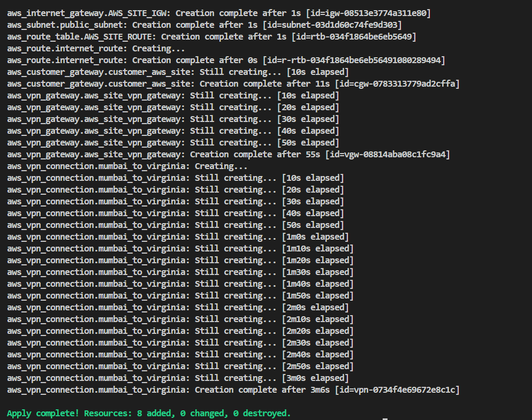Viewport: 532px width, 420px height.
Task: Click mumbai_to_virginia line showing 2m10s elapsed
Action: pyautogui.click(x=180, y=319)
